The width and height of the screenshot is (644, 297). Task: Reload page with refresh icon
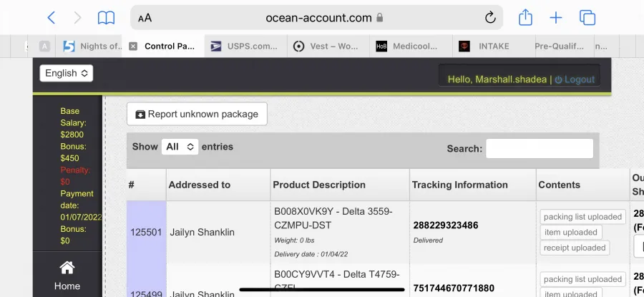click(490, 17)
